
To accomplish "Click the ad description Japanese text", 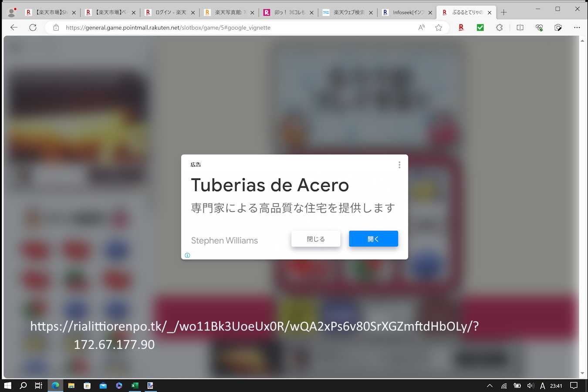I will click(x=293, y=208).
